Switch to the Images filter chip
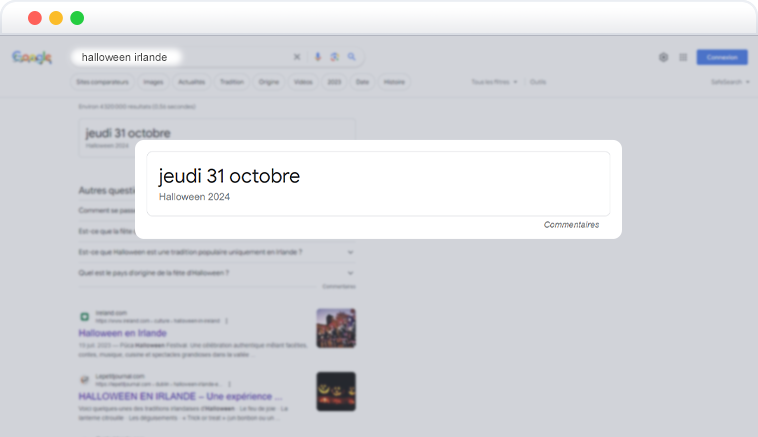The image size is (758, 437). pyautogui.click(x=153, y=82)
